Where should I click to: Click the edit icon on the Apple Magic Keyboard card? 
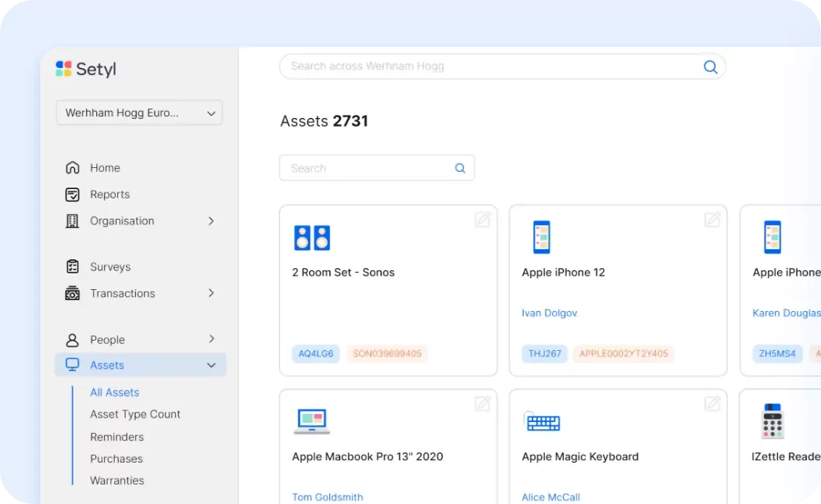point(712,403)
